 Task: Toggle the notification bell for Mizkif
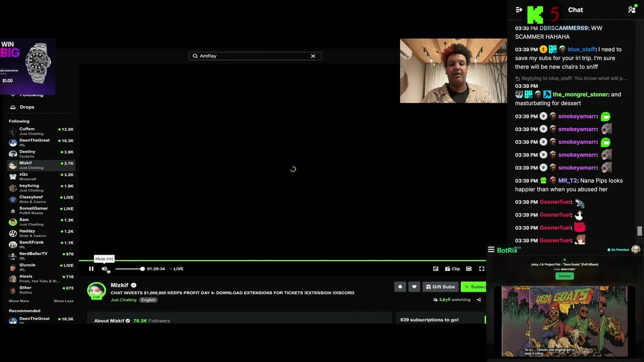pyautogui.click(x=400, y=287)
